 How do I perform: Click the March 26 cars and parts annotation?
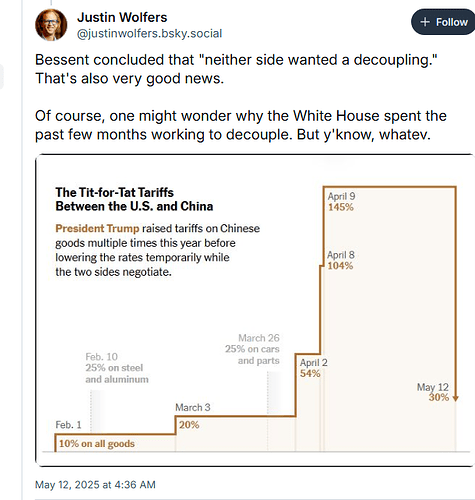252,349
